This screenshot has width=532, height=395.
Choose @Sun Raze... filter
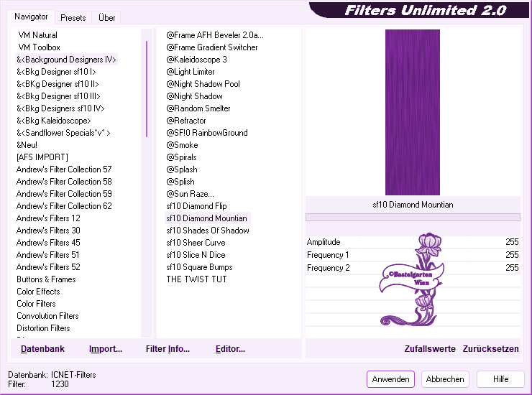pos(190,194)
